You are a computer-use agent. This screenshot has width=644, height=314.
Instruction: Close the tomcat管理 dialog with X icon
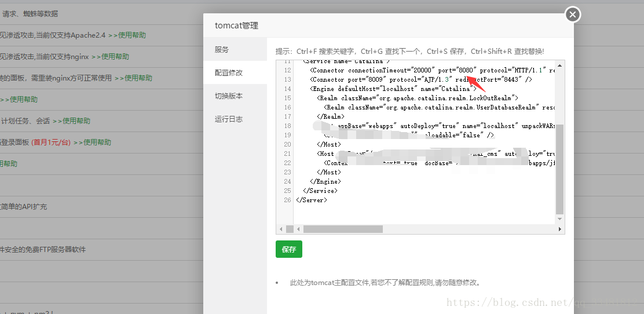(x=573, y=15)
